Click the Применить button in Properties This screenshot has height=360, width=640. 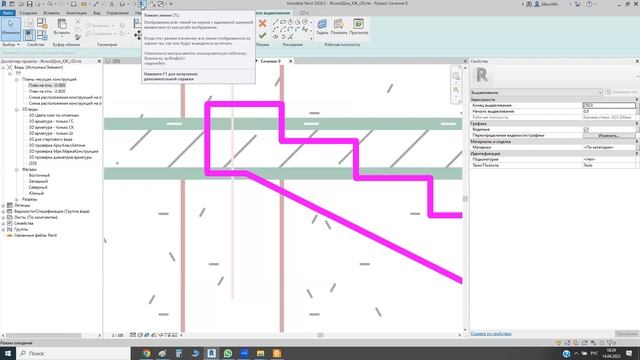tap(627, 334)
